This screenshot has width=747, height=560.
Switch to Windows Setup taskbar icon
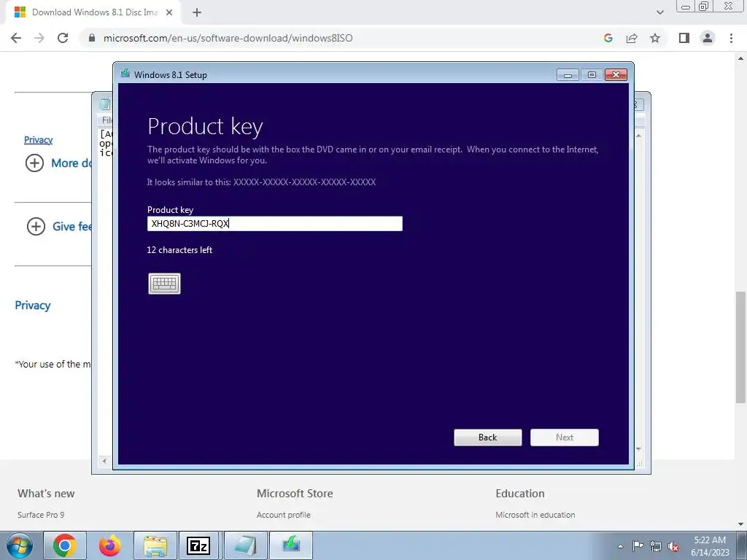290,545
